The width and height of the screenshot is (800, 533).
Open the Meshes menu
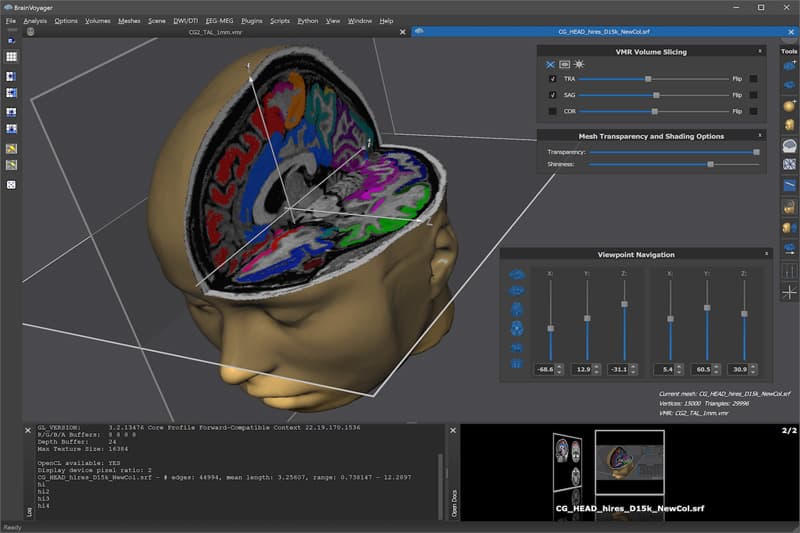[x=129, y=21]
